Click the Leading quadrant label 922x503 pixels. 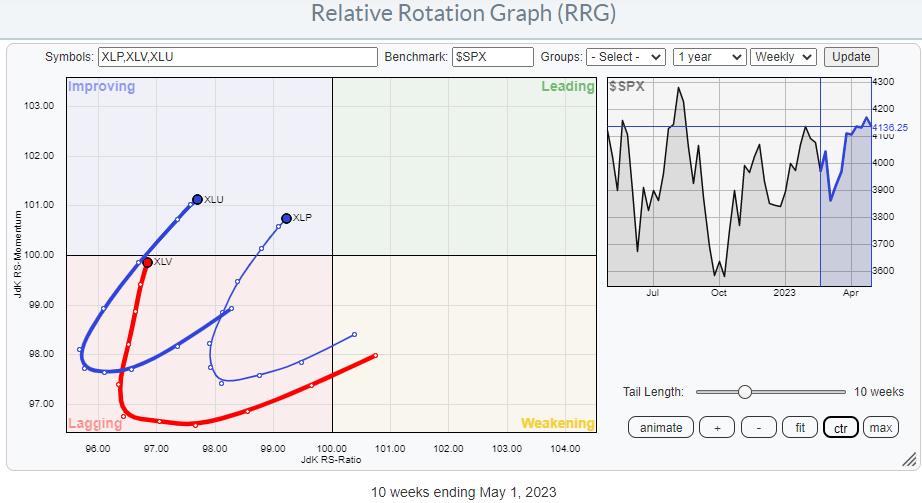point(567,87)
